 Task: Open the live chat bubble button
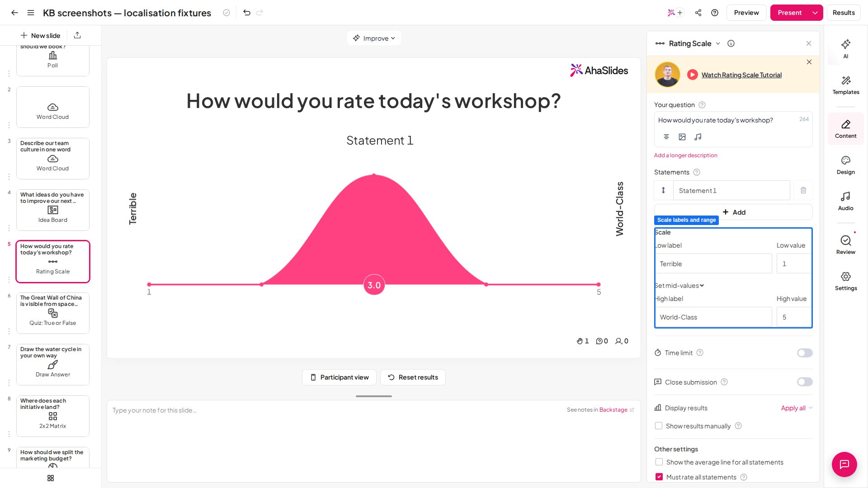click(x=844, y=464)
